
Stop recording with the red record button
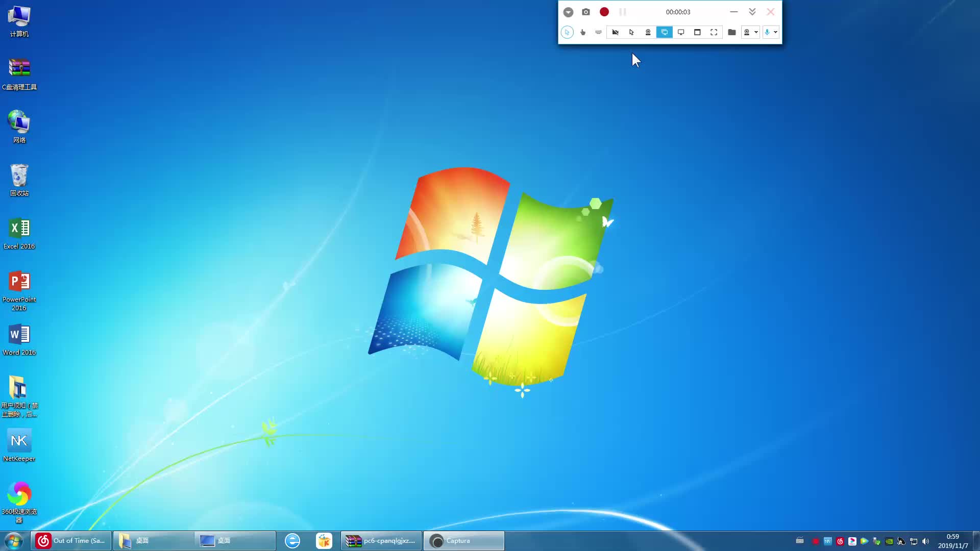[x=604, y=12]
